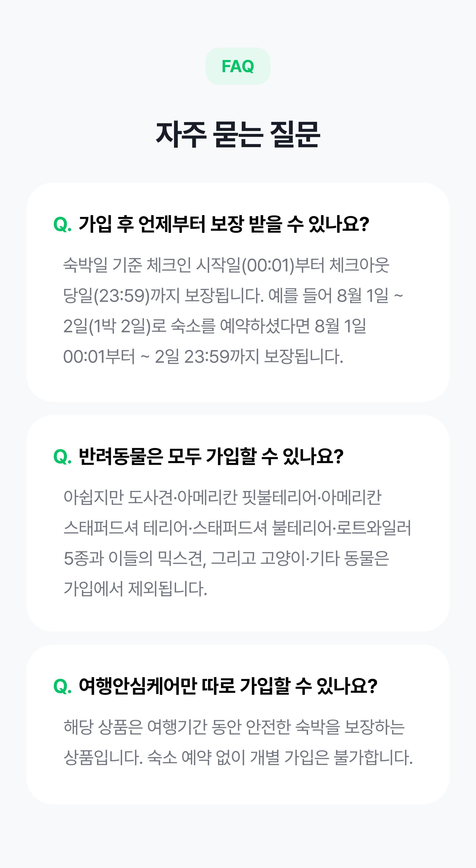
Task: Click the answer line starting with 숙박일 기준 체크인
Action: pyautogui.click(x=226, y=265)
